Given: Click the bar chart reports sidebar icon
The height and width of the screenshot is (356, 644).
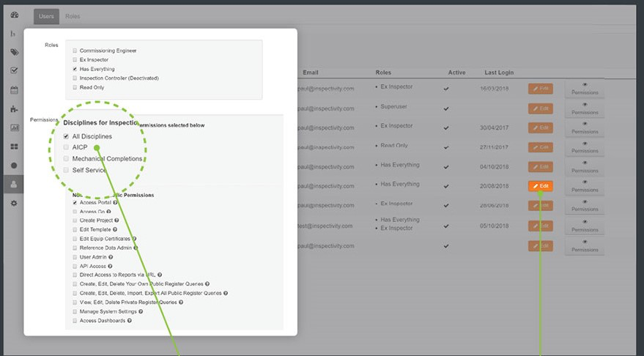Looking at the screenshot, I should (15, 127).
